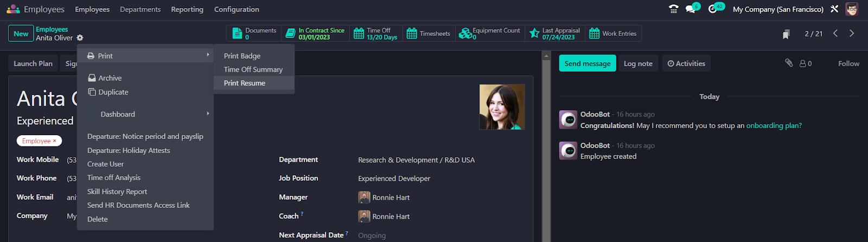Remove the Employee tag with x
Screen dimensions: 868x242
click(54, 141)
